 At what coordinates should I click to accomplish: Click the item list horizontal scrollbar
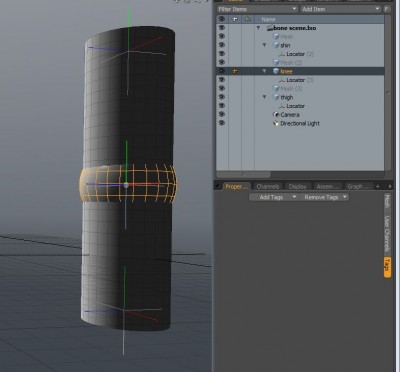pyautogui.click(x=243, y=174)
